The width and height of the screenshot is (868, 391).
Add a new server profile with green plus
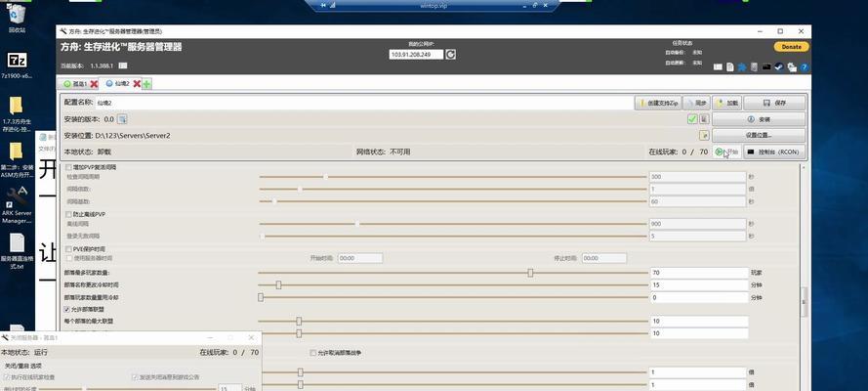point(146,84)
